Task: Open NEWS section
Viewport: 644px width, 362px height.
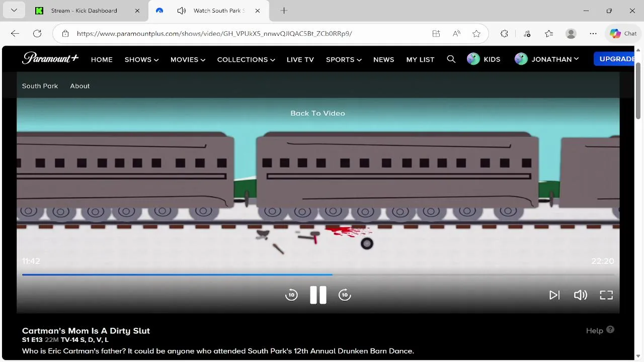Action: point(384,59)
